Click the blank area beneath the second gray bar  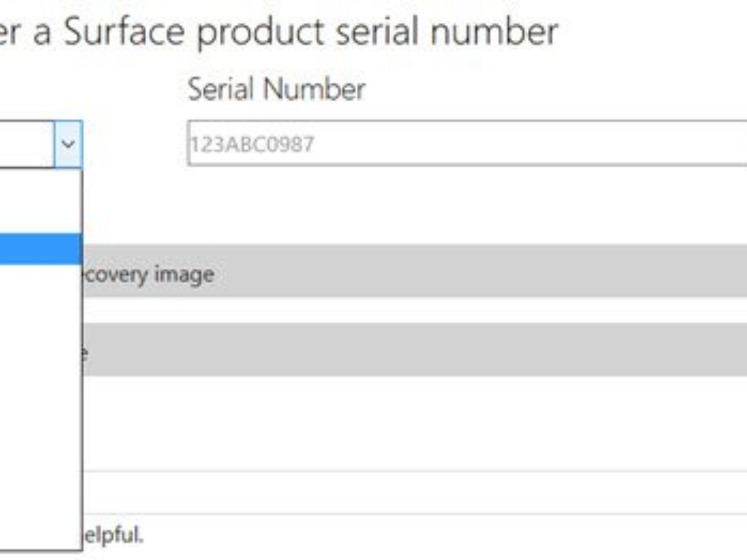tap(411, 423)
